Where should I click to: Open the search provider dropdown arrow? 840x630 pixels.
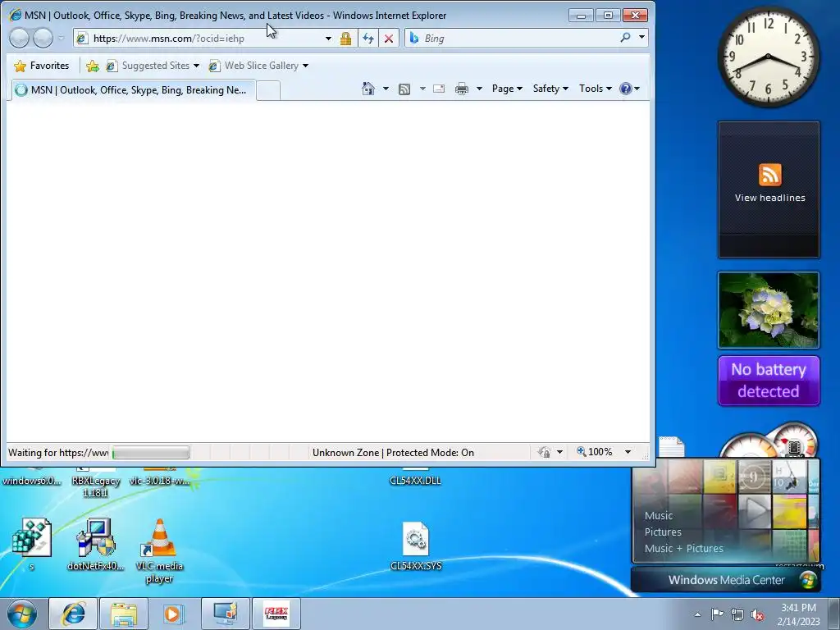(641, 38)
